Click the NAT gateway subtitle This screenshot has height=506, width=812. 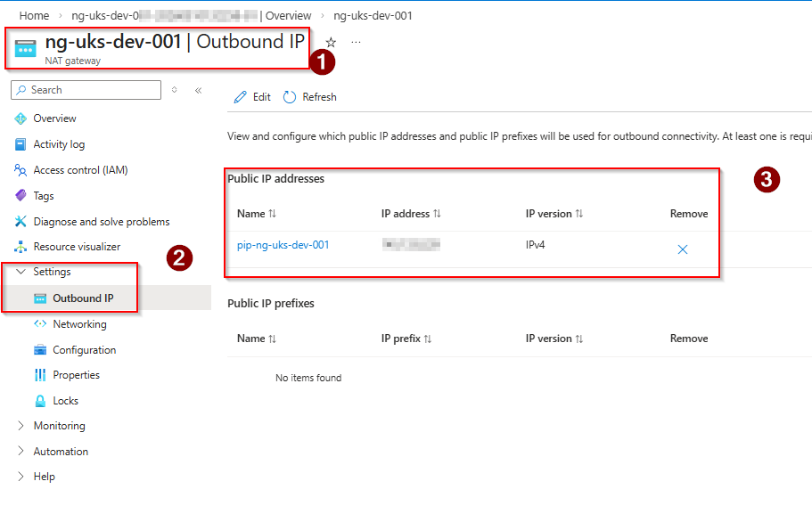click(x=73, y=61)
